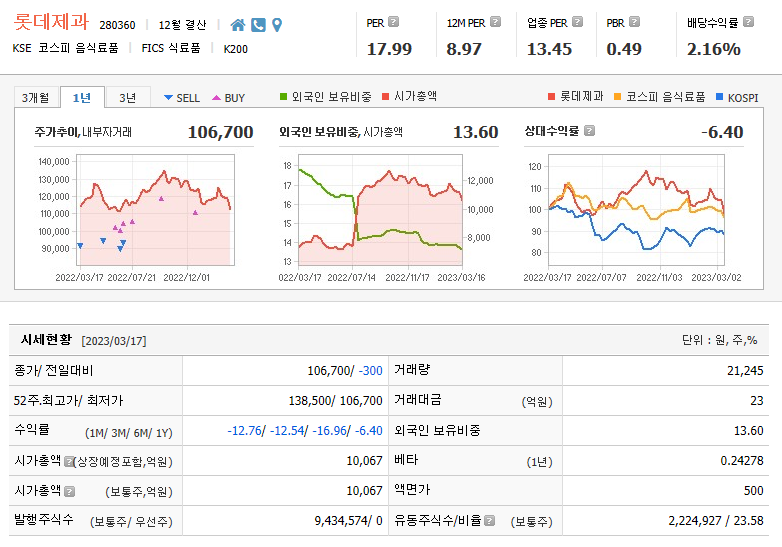This screenshot has width=782, height=547.
Task: Click the 외국인 보유비중 chart area
Action: (380, 210)
